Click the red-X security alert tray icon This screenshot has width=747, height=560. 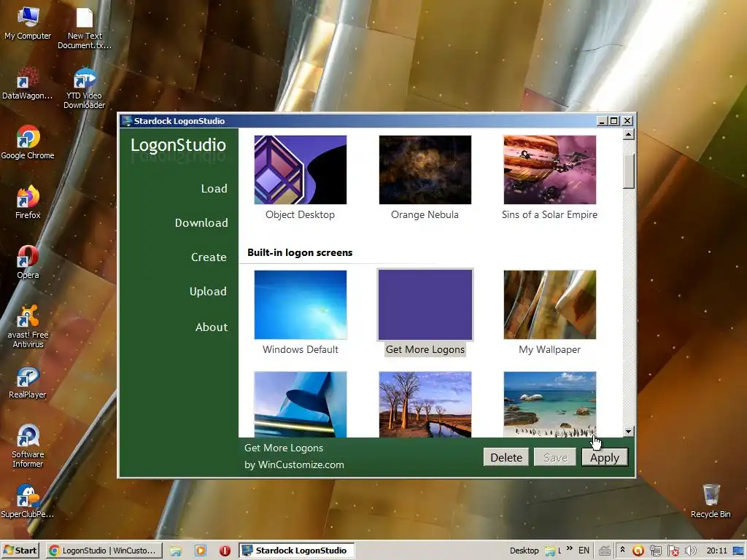pyautogui.click(x=673, y=551)
